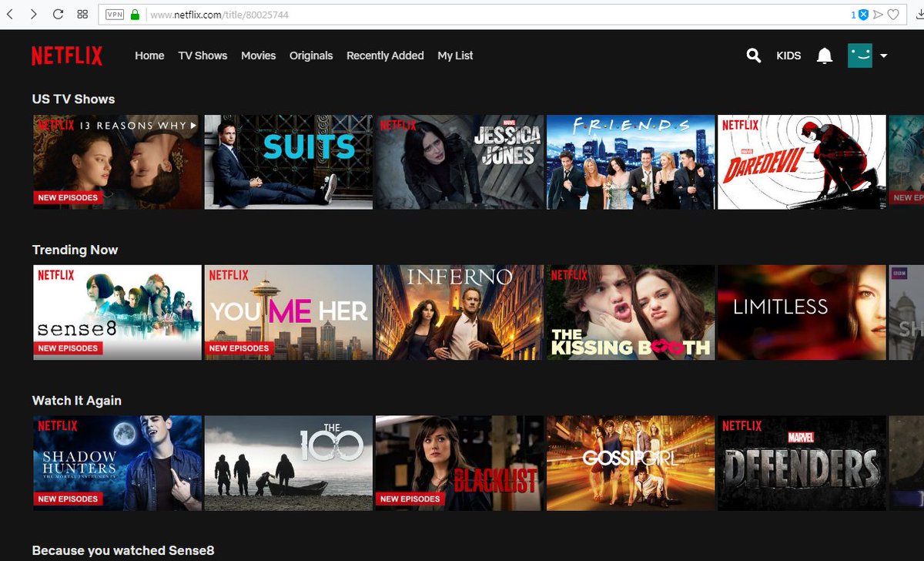
Task: Click New Episodes badge on Shadowhunters
Action: 68,499
